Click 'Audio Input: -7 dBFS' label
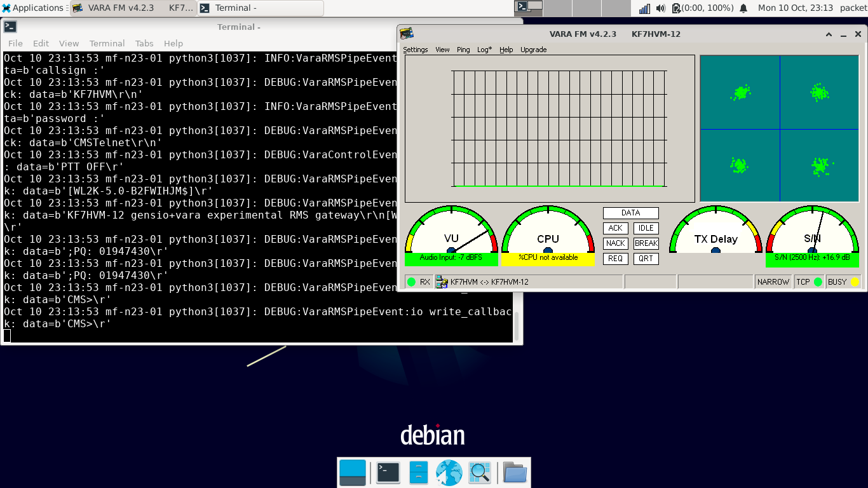 pos(451,258)
